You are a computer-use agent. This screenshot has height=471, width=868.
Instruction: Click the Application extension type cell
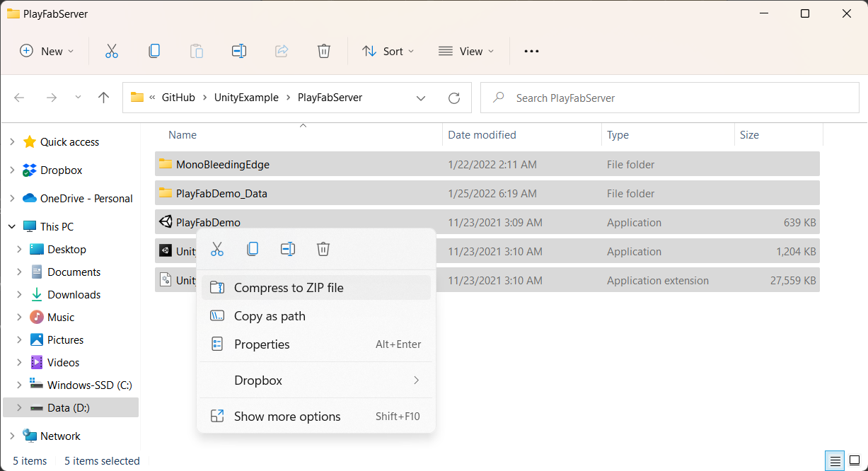coord(658,281)
